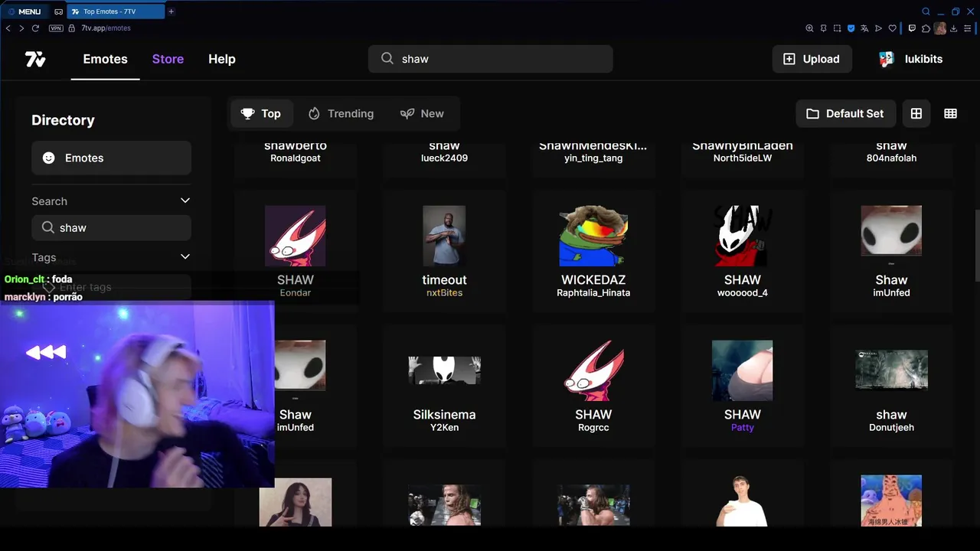Click author name Ronaldgoat
This screenshot has width=980, height=551.
coord(296,158)
